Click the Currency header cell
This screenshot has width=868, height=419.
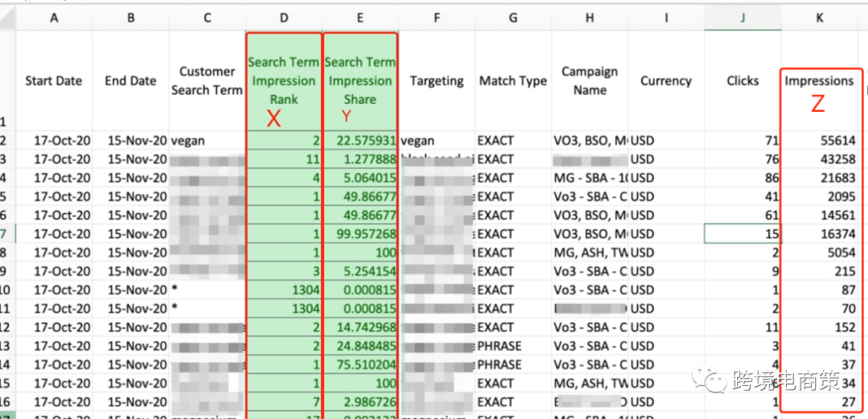(x=665, y=80)
